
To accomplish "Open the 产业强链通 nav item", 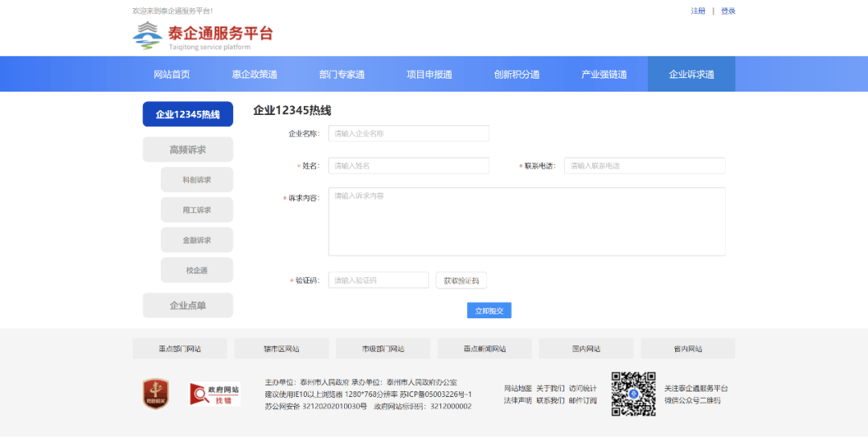I will (604, 74).
